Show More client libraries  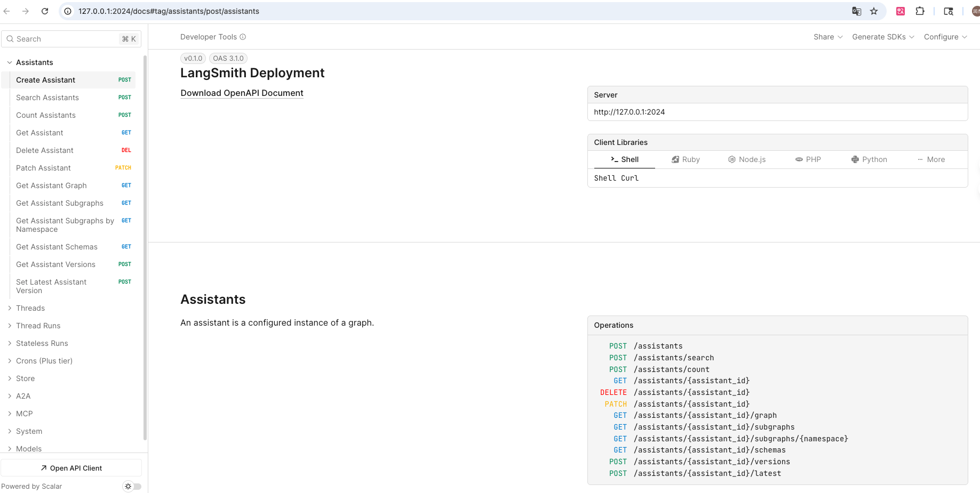click(x=931, y=159)
